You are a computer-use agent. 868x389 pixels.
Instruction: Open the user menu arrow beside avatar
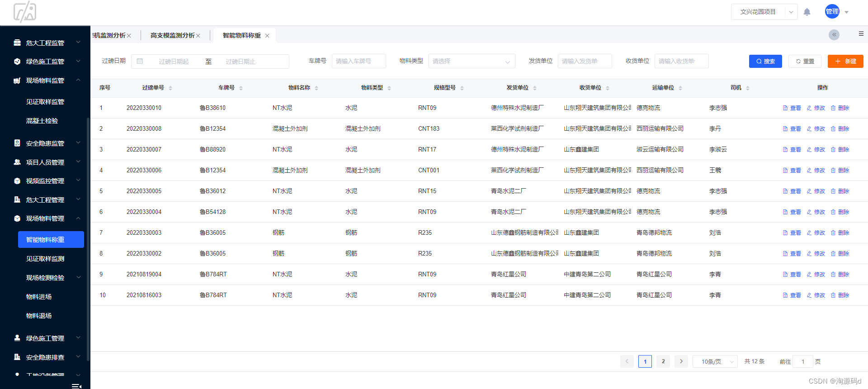click(x=847, y=12)
